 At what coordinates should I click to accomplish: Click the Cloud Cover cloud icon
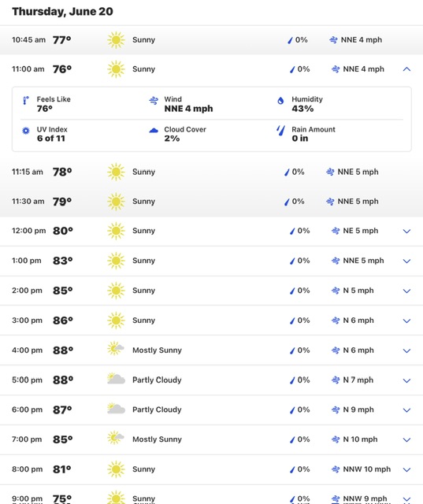pyautogui.click(x=154, y=131)
